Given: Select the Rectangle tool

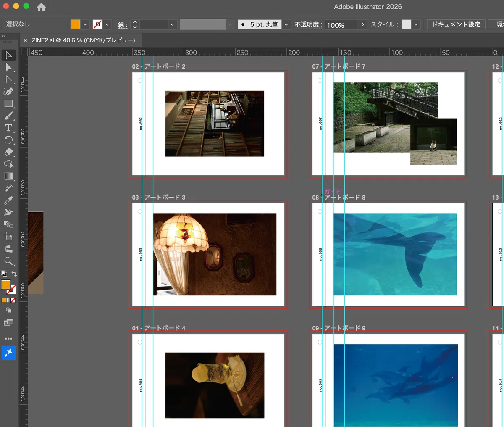Looking at the screenshot, I should (x=8, y=103).
